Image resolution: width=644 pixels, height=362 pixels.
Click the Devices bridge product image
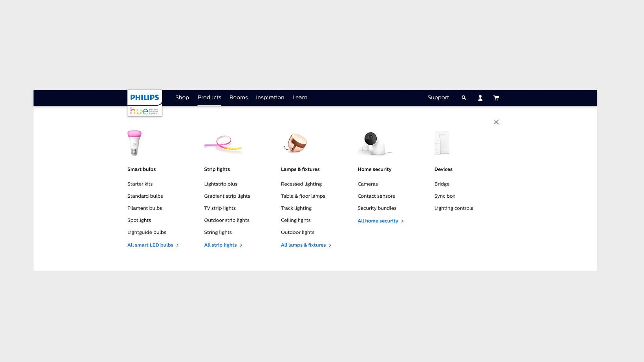[x=442, y=143]
